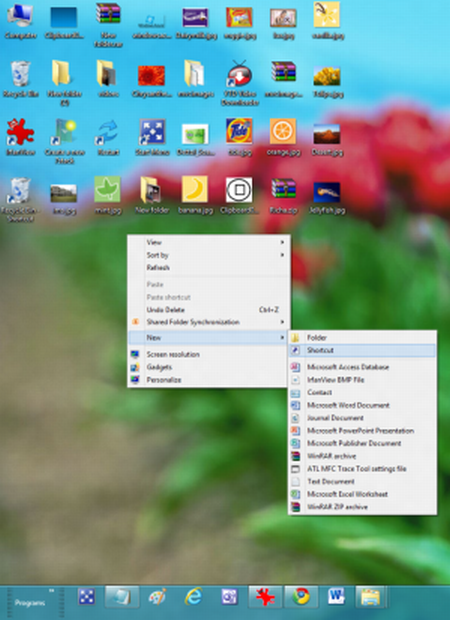Open the New submenu entry
Image resolution: width=450 pixels, height=620 pixels.
point(209,337)
